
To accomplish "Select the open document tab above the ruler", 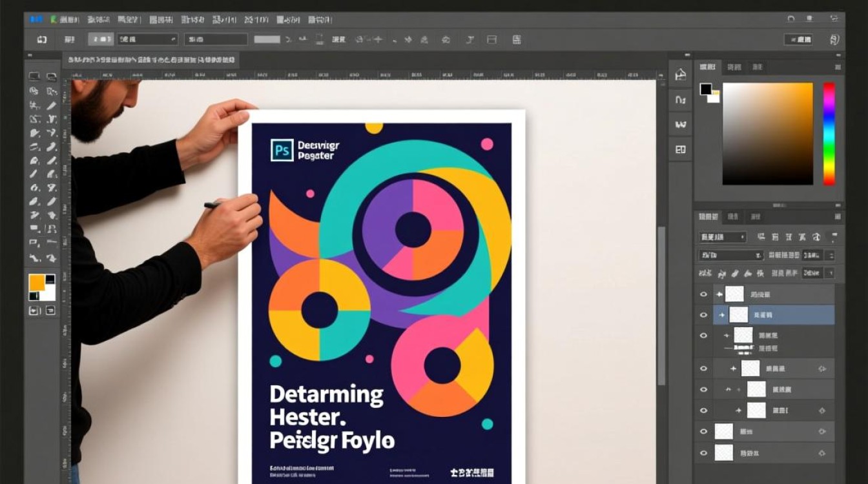I will [151, 61].
